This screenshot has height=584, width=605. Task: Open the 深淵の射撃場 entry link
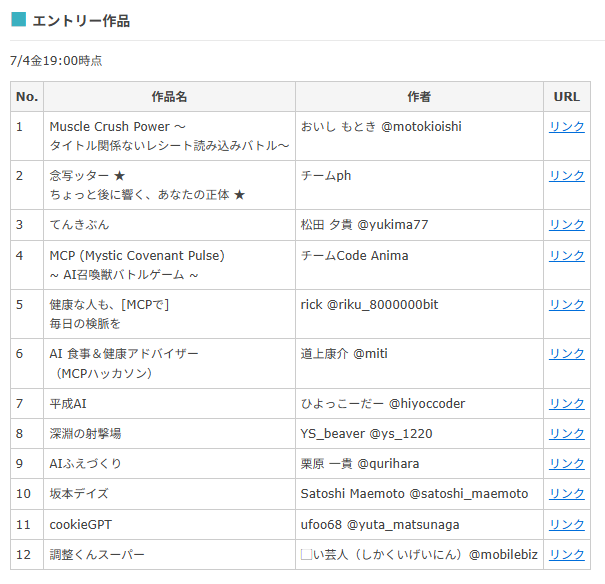click(x=566, y=434)
